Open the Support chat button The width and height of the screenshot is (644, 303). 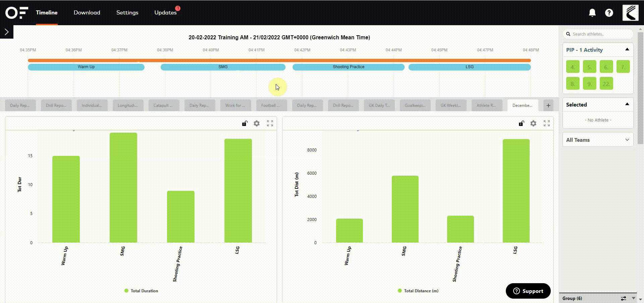coord(528,291)
